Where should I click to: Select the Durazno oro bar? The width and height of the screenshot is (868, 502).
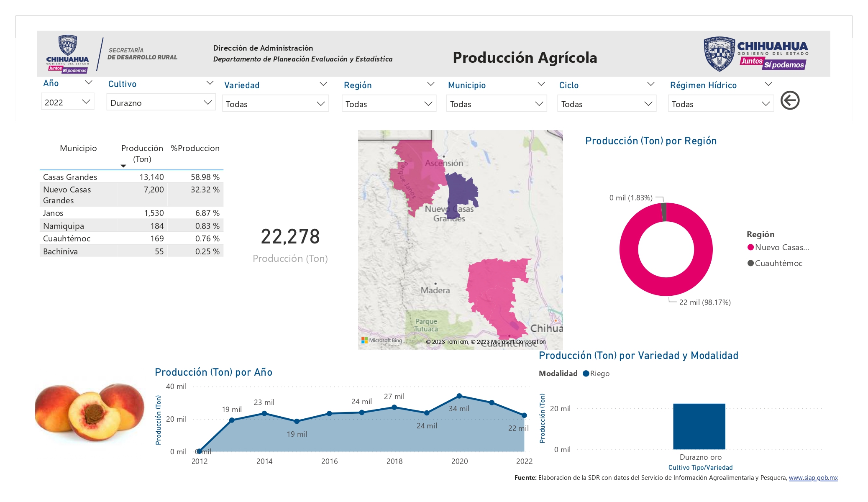pos(699,426)
